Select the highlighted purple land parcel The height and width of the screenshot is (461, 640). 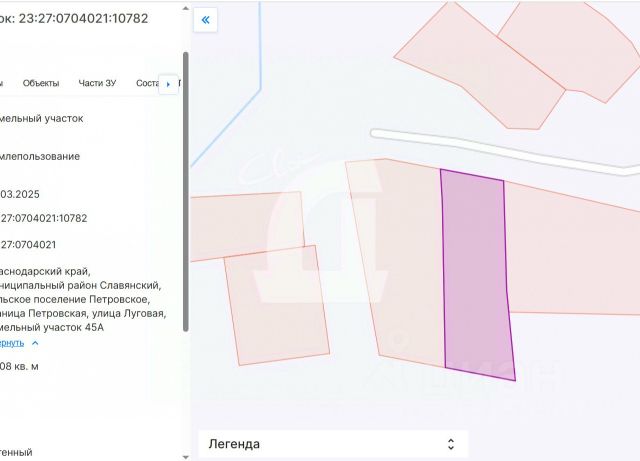[x=476, y=274]
